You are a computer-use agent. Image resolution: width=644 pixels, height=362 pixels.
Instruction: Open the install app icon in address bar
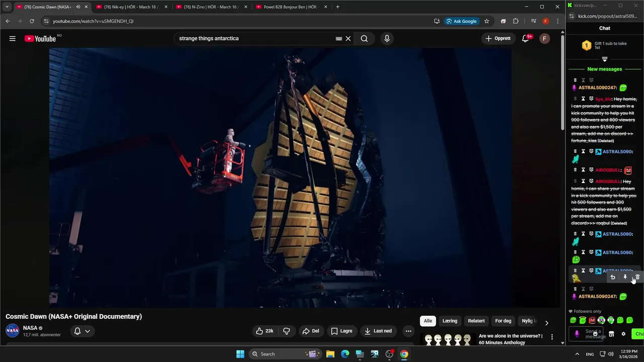437,21
